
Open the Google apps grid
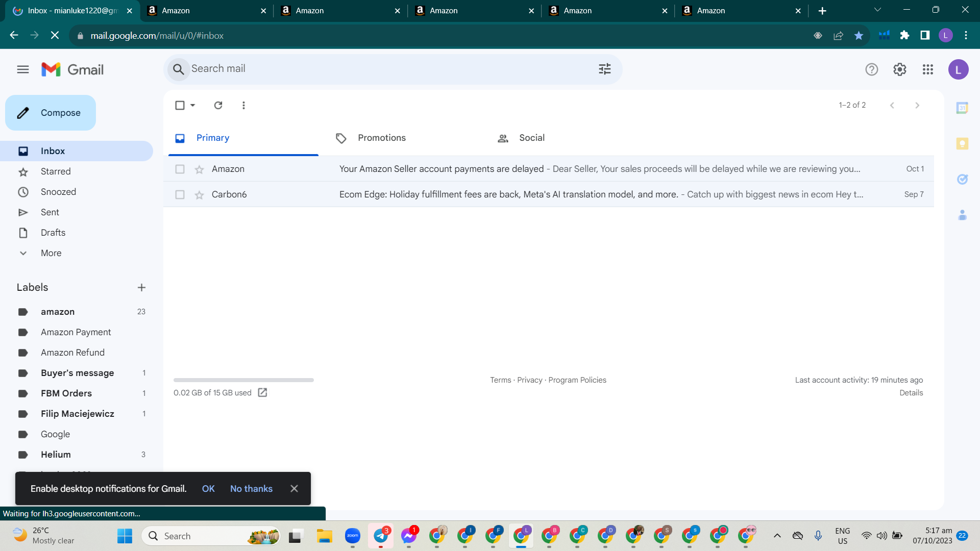tap(928, 69)
